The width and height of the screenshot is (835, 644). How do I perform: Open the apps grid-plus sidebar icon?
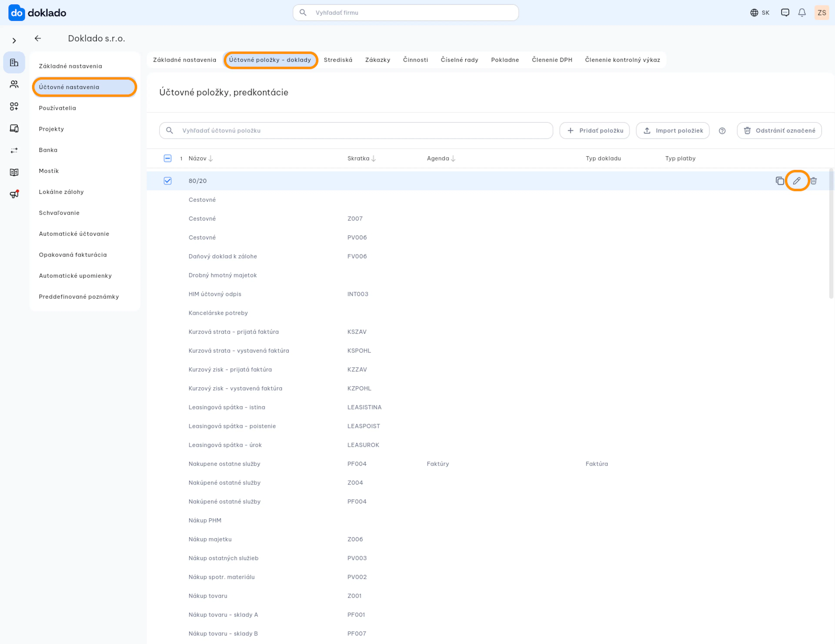tap(14, 106)
